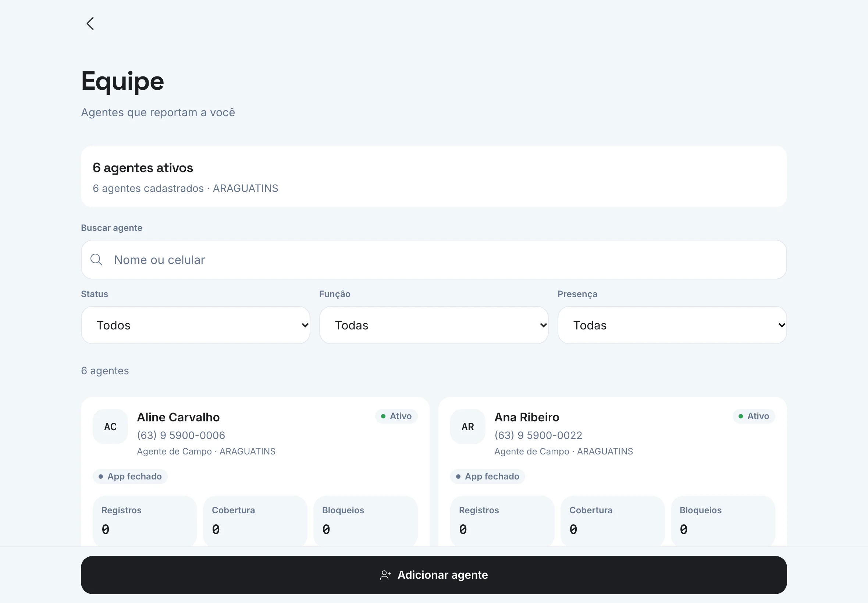Click 6 agentes cadastrados · ARAGUATINS text

point(185,188)
